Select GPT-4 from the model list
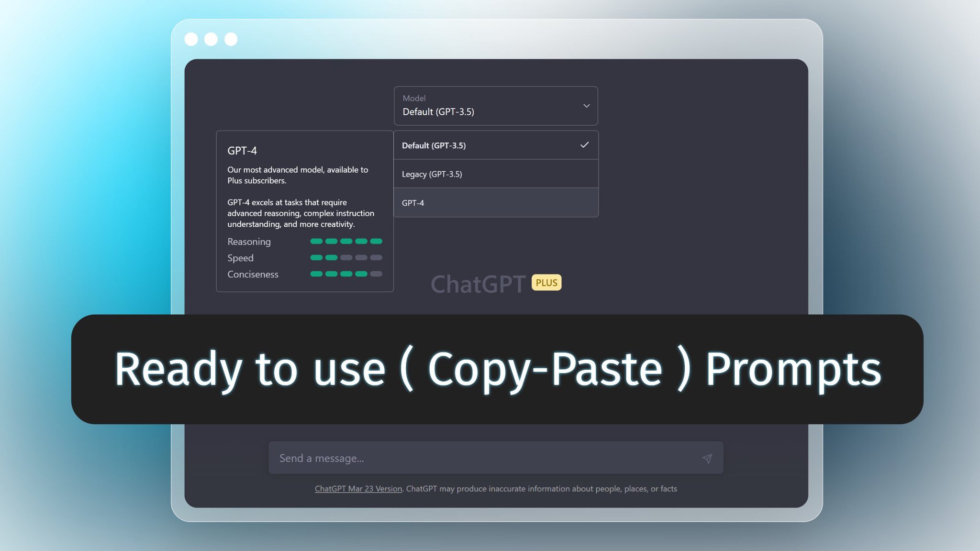 (496, 202)
